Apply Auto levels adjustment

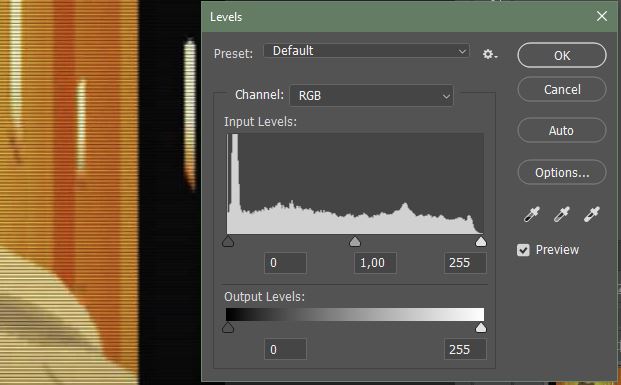(x=562, y=130)
